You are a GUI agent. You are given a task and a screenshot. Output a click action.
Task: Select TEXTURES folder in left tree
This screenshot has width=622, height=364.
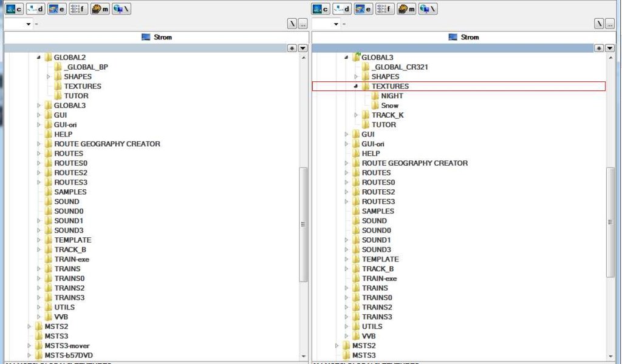pos(83,86)
